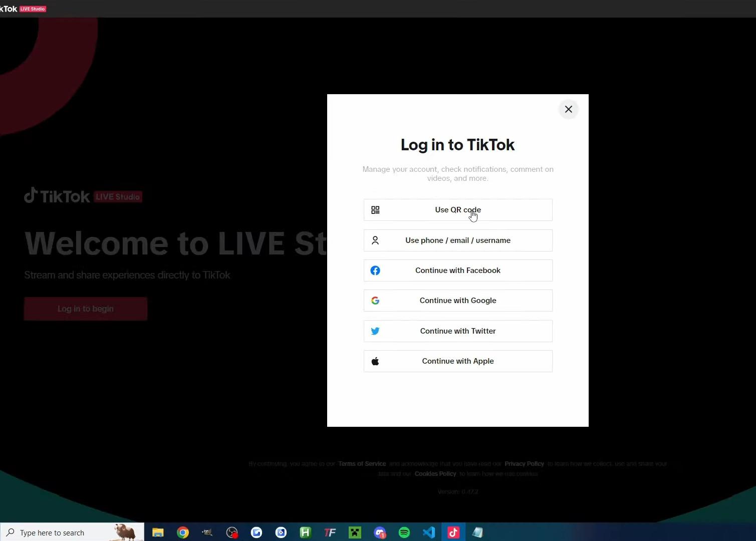Open the notepad-style icon at taskbar end
The image size is (756, 541).
pos(478,532)
